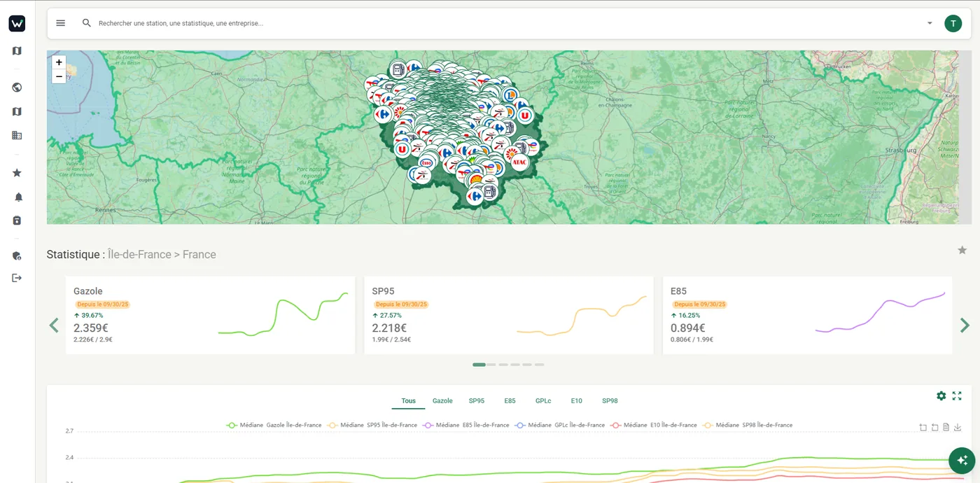The height and width of the screenshot is (483, 980).
Task: Open the clipboard icon below the bell
Action: [17, 220]
